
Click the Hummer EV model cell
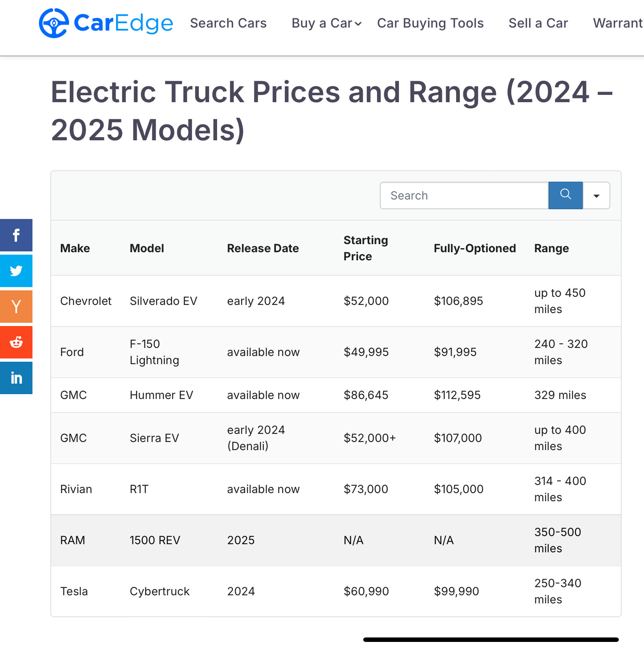162,395
